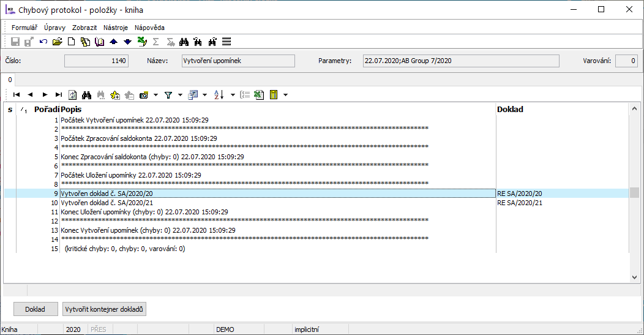Go to the next record
Screen dimensions: 644x335
45,95
